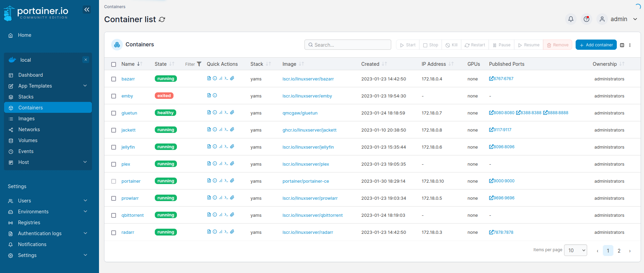Expand the App Templates menu chevron
The height and width of the screenshot is (273, 644).
tap(85, 86)
